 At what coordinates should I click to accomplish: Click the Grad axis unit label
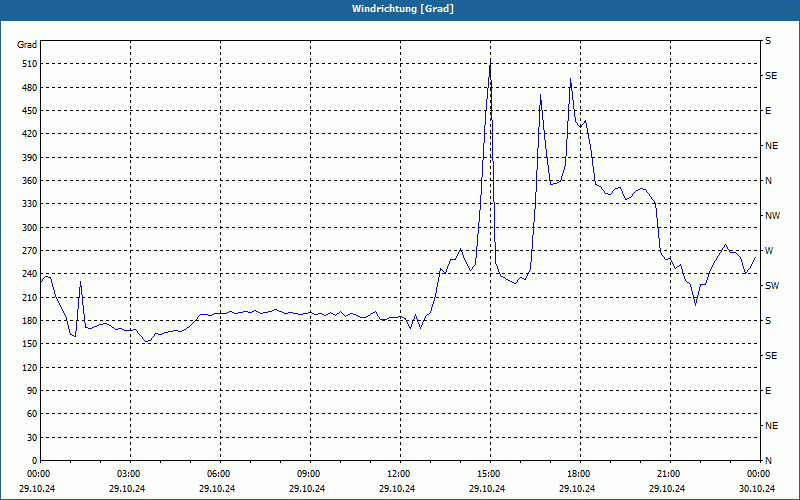tap(27, 45)
